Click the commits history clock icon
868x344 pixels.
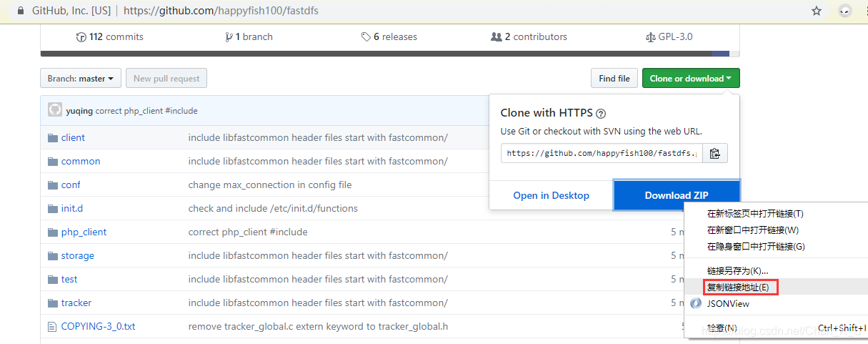click(81, 37)
